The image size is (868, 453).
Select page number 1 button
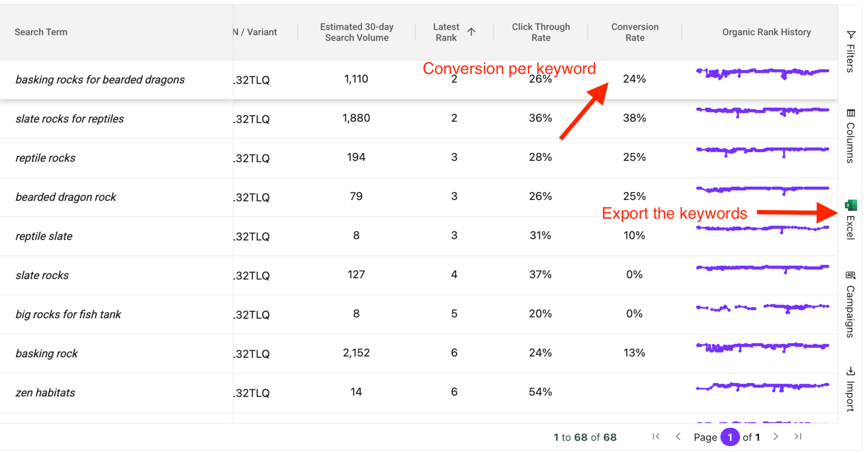point(730,437)
